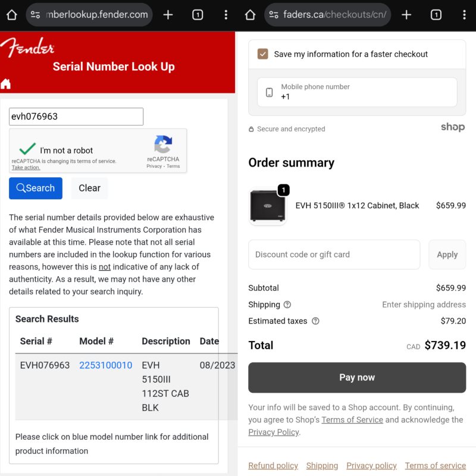Go to Fender lookup home via house icon

[x=6, y=84]
